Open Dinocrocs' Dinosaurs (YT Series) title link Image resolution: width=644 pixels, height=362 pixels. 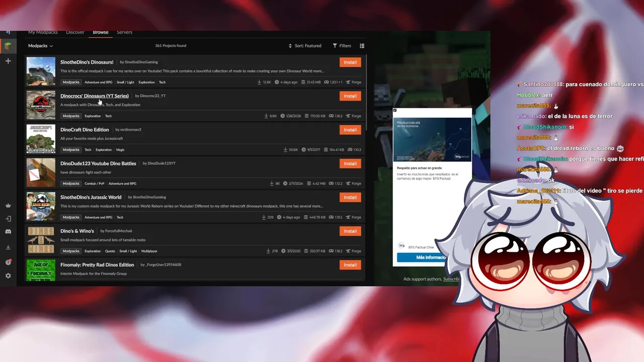point(95,96)
